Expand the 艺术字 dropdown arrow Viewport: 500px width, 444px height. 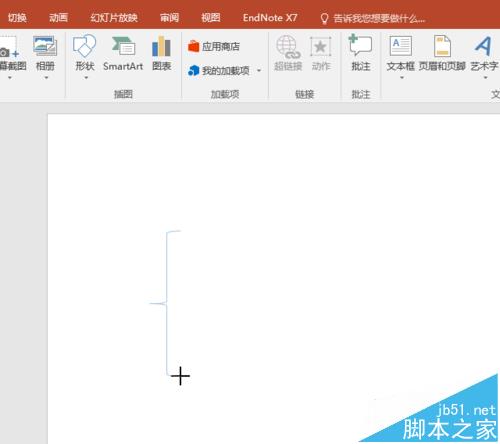[485, 78]
